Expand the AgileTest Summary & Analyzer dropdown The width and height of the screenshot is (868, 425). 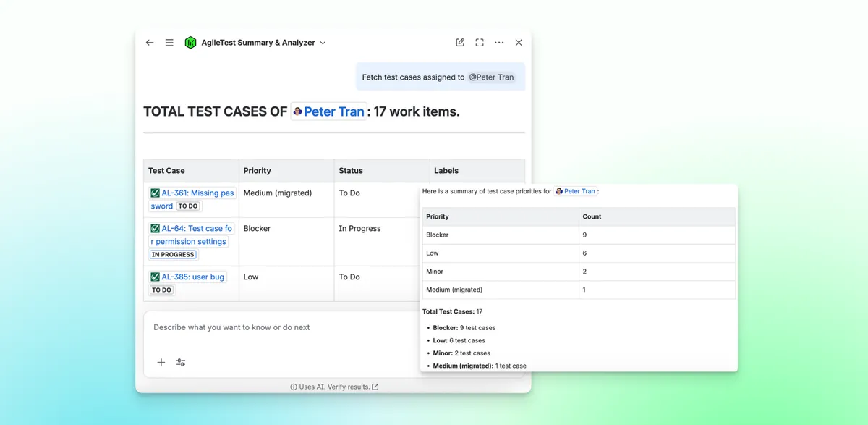pyautogui.click(x=323, y=43)
